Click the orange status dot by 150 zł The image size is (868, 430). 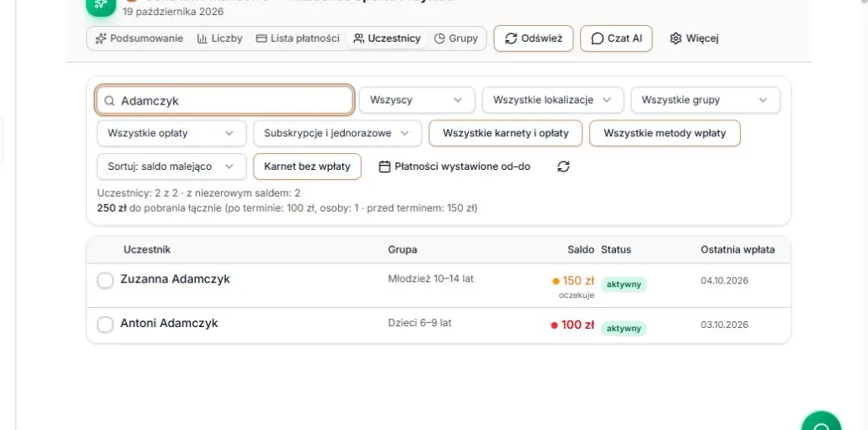click(x=556, y=281)
